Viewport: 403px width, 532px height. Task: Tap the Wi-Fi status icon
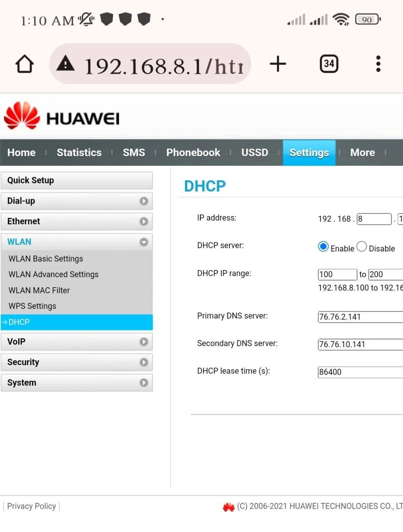click(341, 19)
